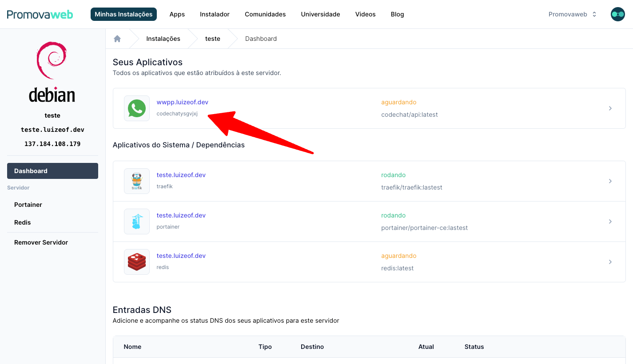Click the Portainer crane icon
Screen dimensions: 633x364
point(137,222)
